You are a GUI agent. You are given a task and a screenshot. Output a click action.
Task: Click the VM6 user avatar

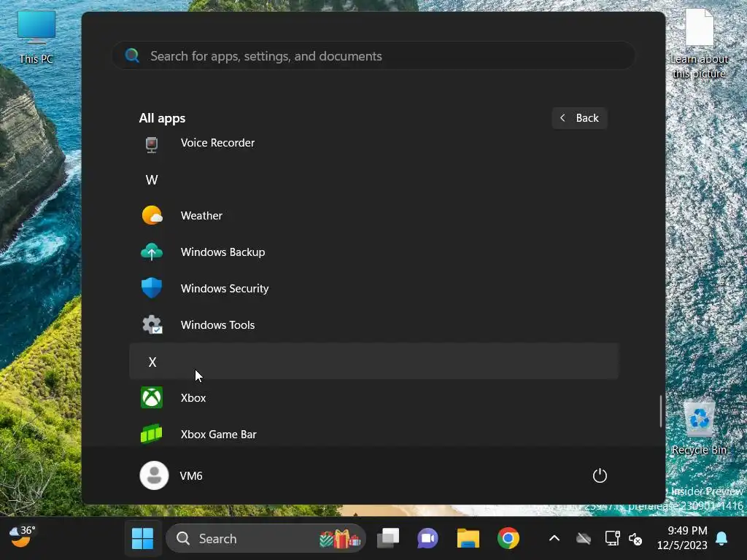[154, 475]
